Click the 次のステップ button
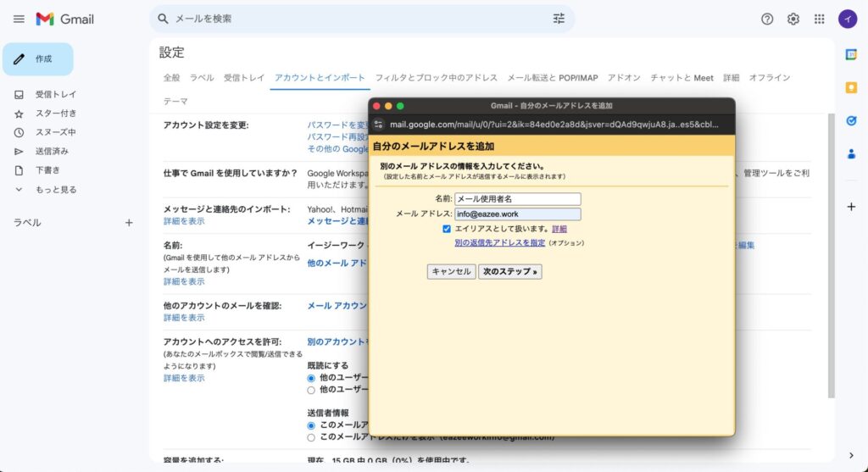 (509, 272)
